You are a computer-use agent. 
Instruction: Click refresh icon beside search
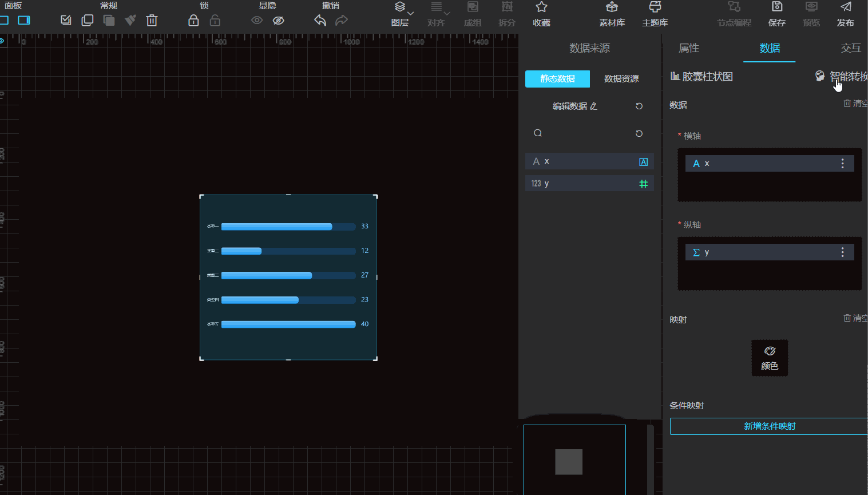tap(639, 133)
